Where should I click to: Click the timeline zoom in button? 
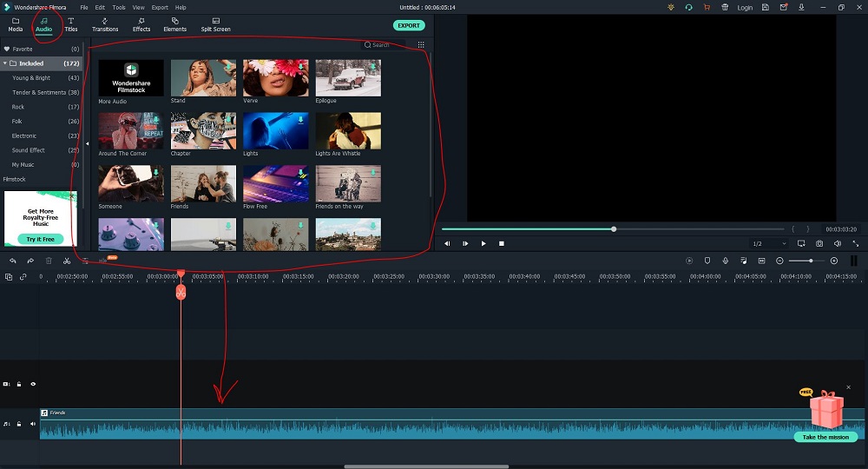(x=834, y=261)
